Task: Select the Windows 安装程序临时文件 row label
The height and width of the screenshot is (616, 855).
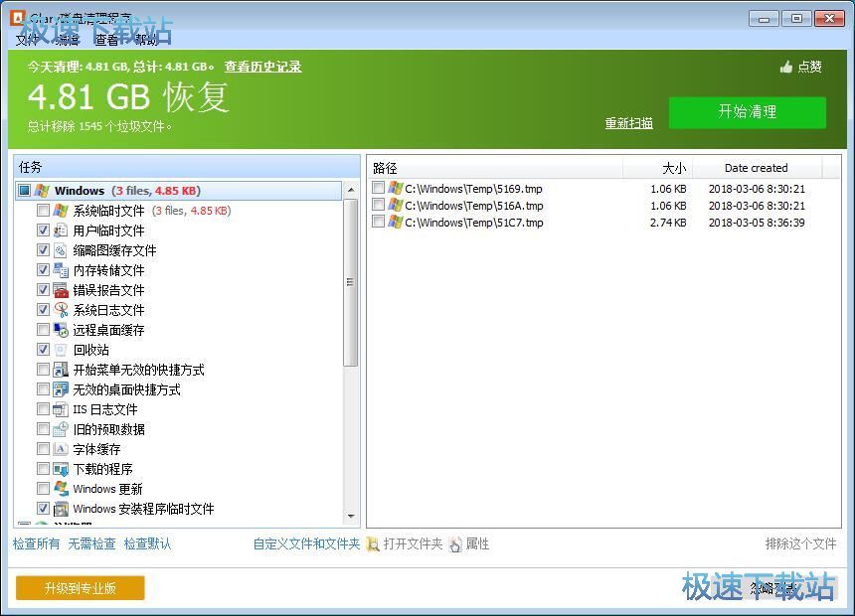Action: point(143,509)
